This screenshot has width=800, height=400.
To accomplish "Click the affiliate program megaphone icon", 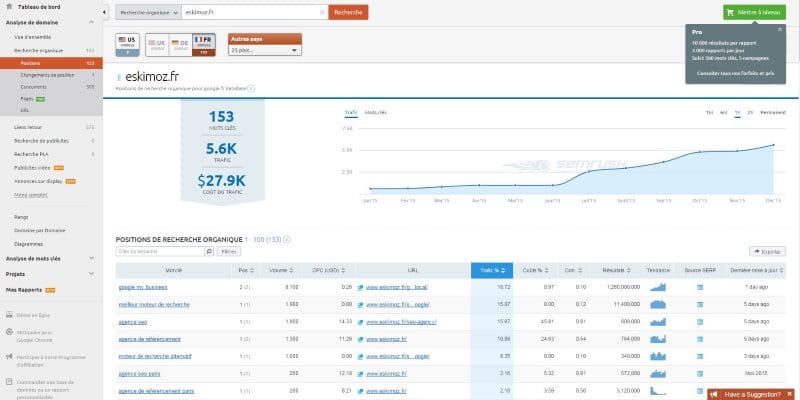I will coord(9,357).
